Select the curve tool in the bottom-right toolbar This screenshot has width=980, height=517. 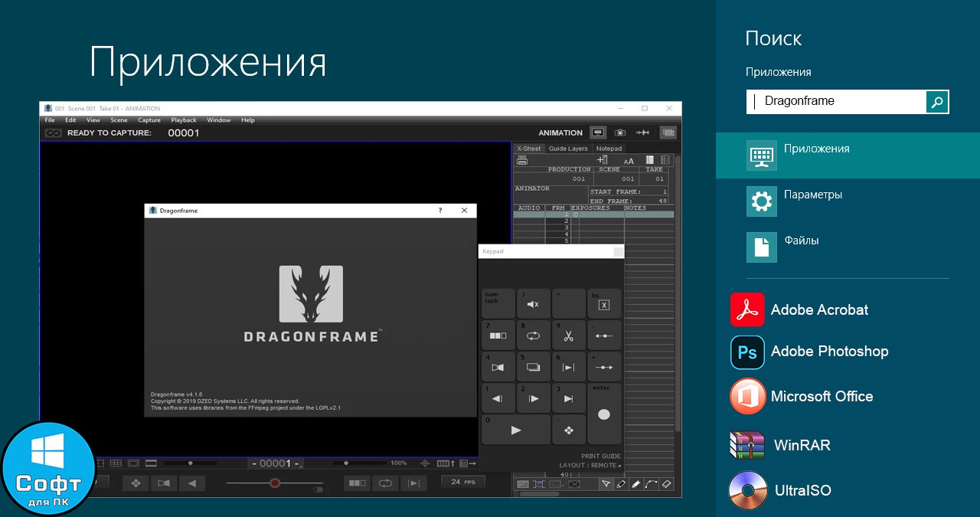[652, 484]
